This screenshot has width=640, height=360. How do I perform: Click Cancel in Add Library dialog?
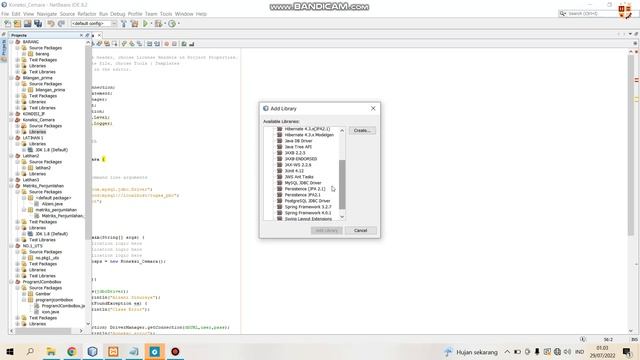[x=360, y=231]
